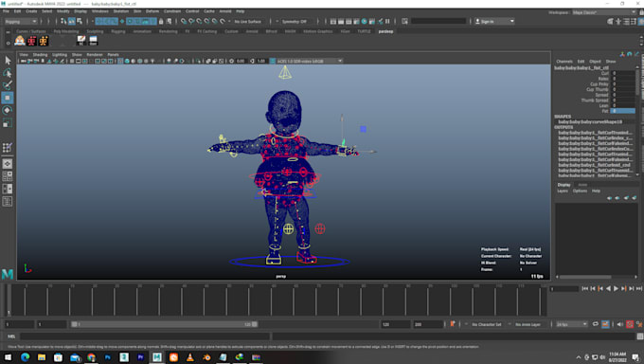Select camera icon in panel toolbar
Screen dimensions: 644x364
(x=24, y=61)
